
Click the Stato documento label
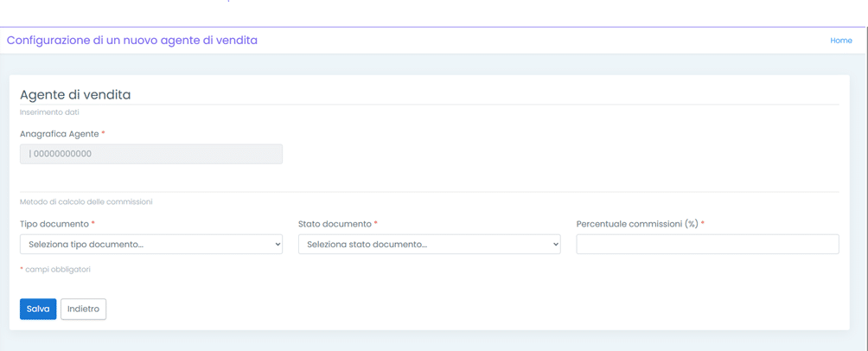pos(334,224)
